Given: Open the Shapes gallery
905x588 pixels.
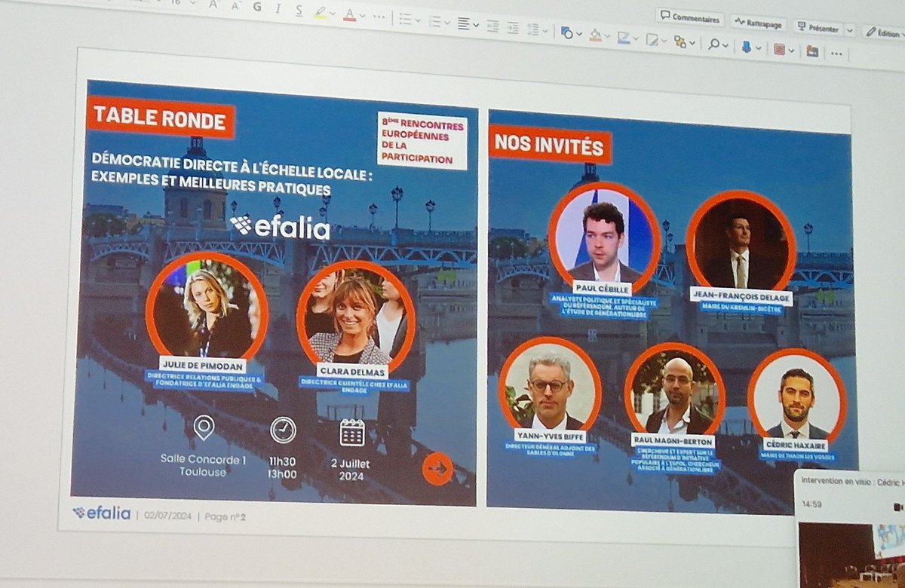Looking at the screenshot, I should pos(566,32).
